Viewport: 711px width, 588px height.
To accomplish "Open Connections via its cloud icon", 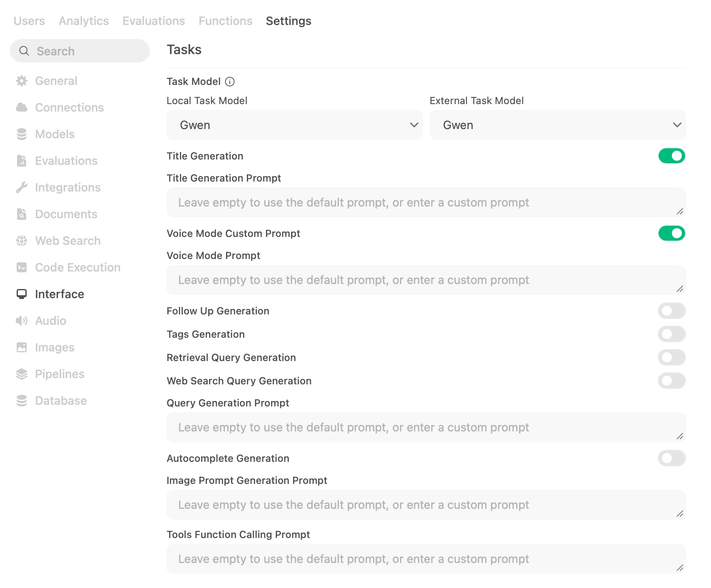I will [x=22, y=107].
